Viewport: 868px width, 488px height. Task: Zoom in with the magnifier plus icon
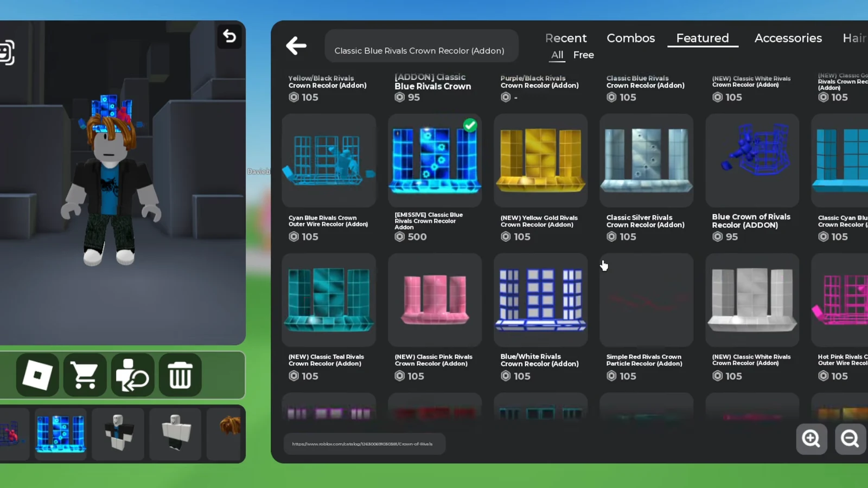pyautogui.click(x=811, y=438)
